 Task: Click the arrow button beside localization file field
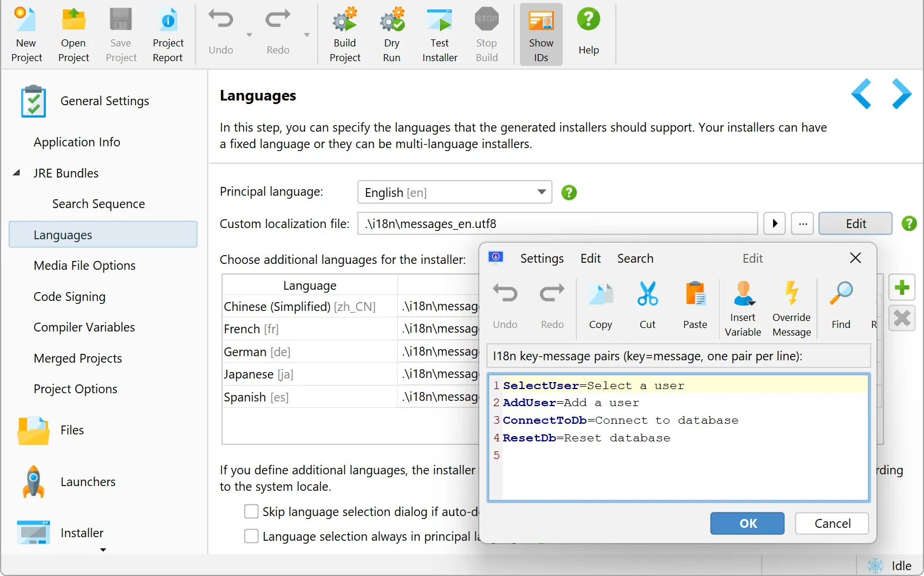[x=774, y=223]
